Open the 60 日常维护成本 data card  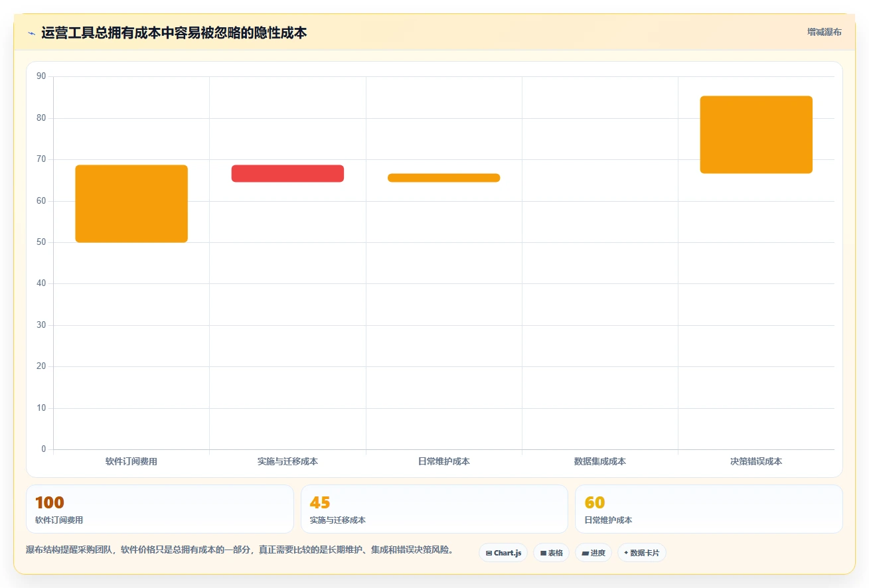[708, 509]
